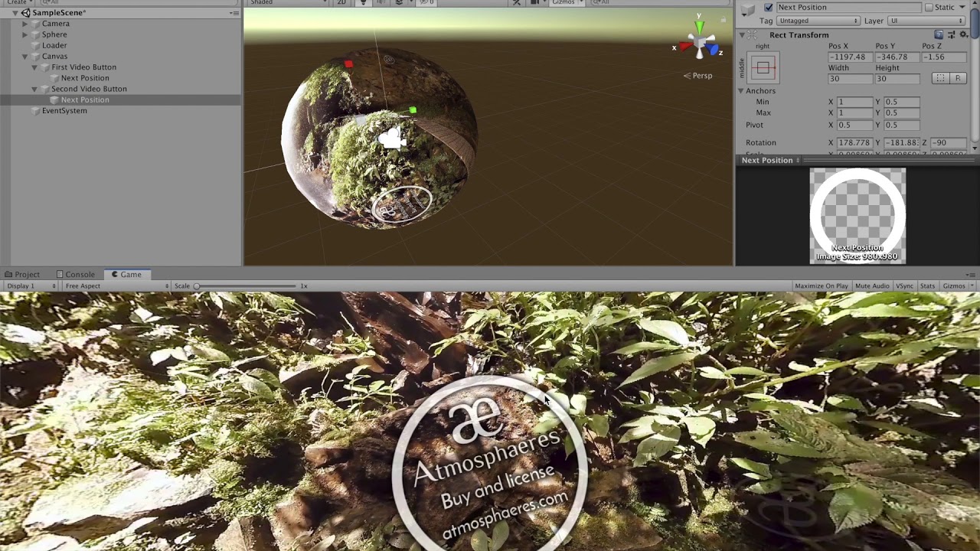Click the red handle on the sphere
This screenshot has height=551, width=980.
pos(348,64)
